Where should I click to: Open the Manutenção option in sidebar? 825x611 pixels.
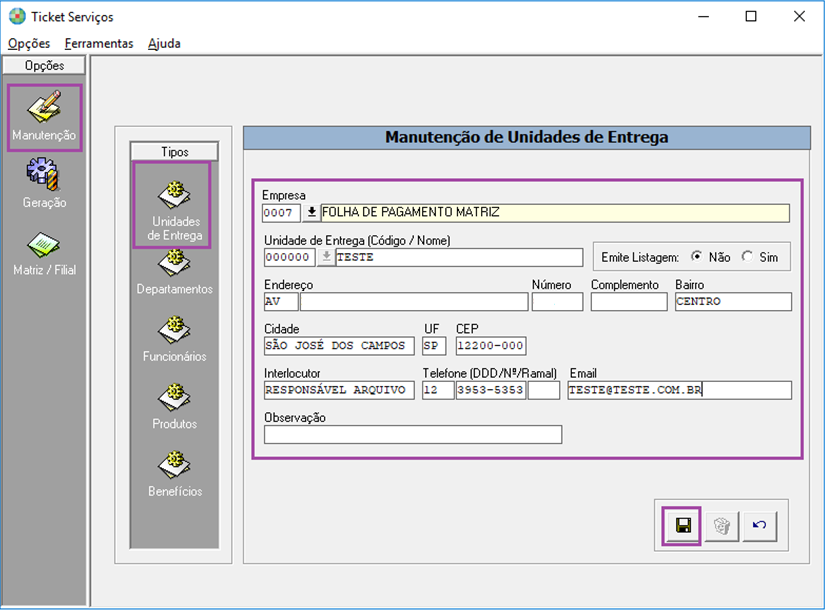(45, 117)
